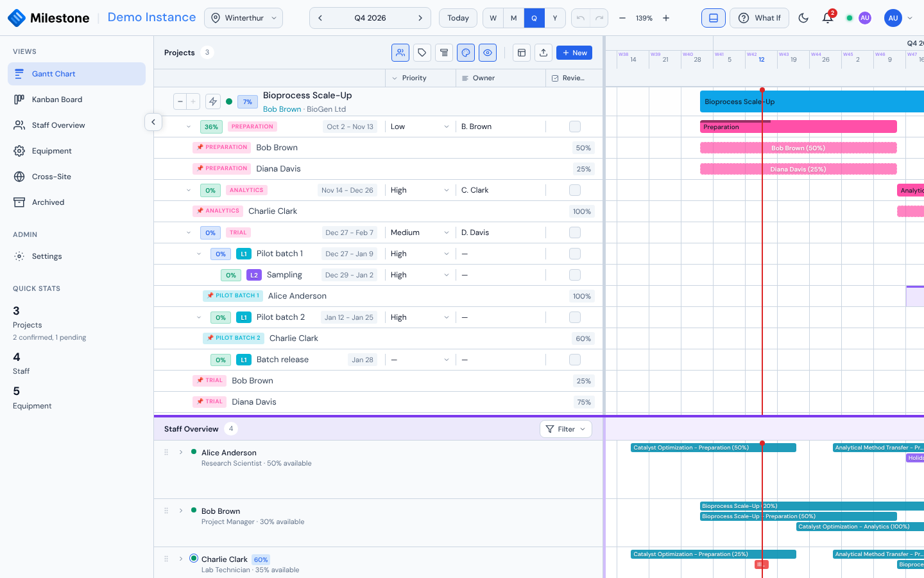Switch timescale to Month (M)
924x578 pixels.
(x=513, y=18)
